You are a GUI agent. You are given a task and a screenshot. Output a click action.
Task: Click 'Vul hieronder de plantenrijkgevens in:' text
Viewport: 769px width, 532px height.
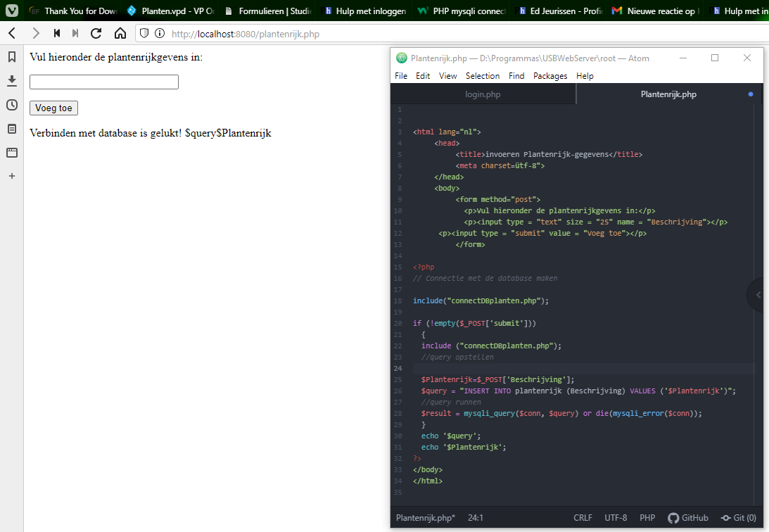(x=116, y=58)
